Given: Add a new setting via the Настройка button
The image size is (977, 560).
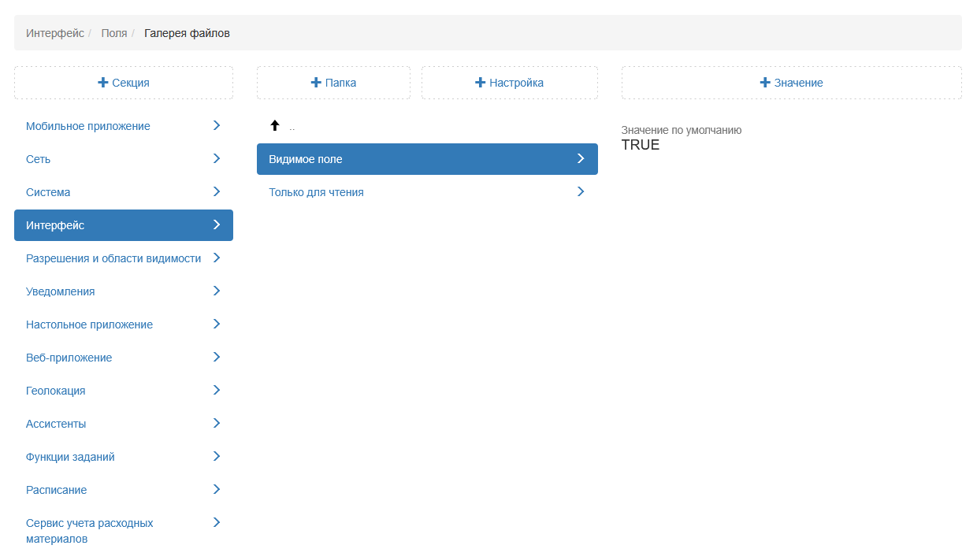Looking at the screenshot, I should point(509,83).
